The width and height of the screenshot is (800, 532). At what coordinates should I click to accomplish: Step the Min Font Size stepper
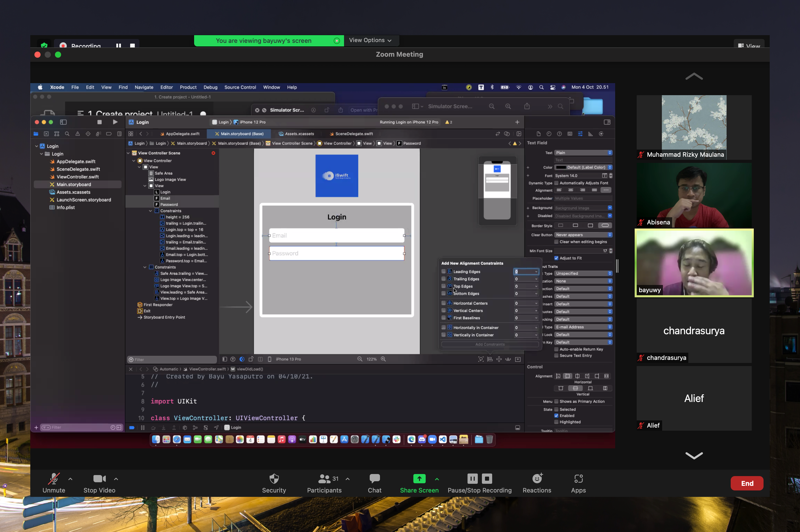click(611, 251)
